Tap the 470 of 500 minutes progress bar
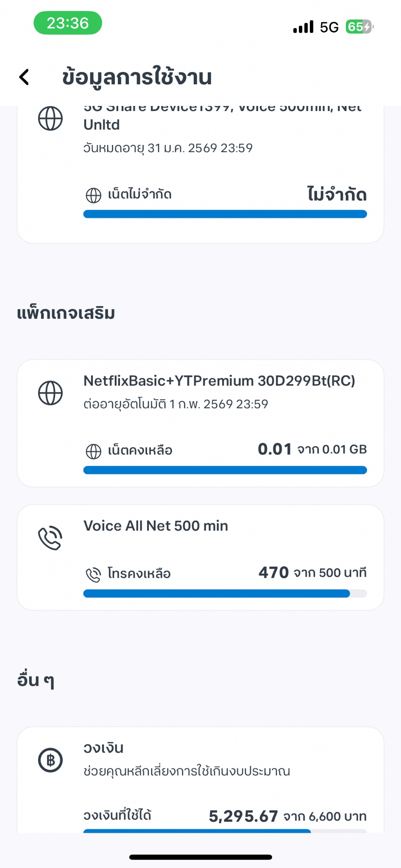401x868 pixels. 225,593
